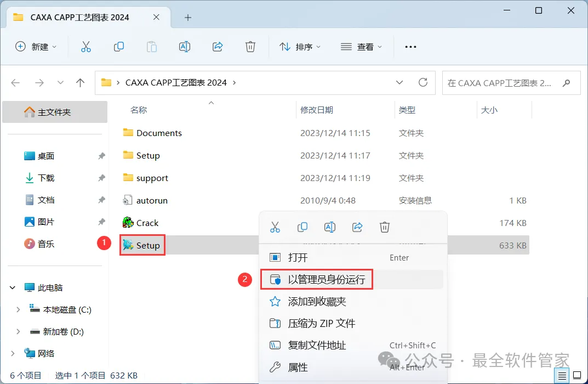Go back with the left arrow
The width and height of the screenshot is (588, 384).
15,83
